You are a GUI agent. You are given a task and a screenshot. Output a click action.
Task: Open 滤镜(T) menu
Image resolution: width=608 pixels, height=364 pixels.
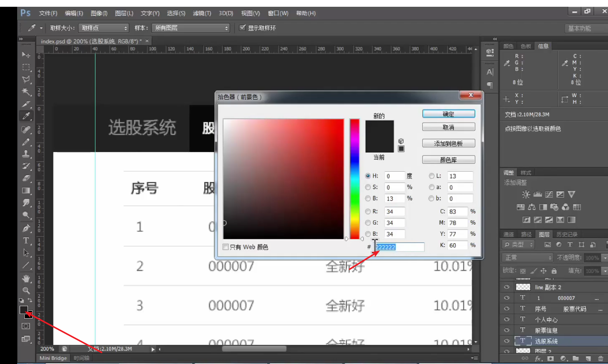[202, 13]
